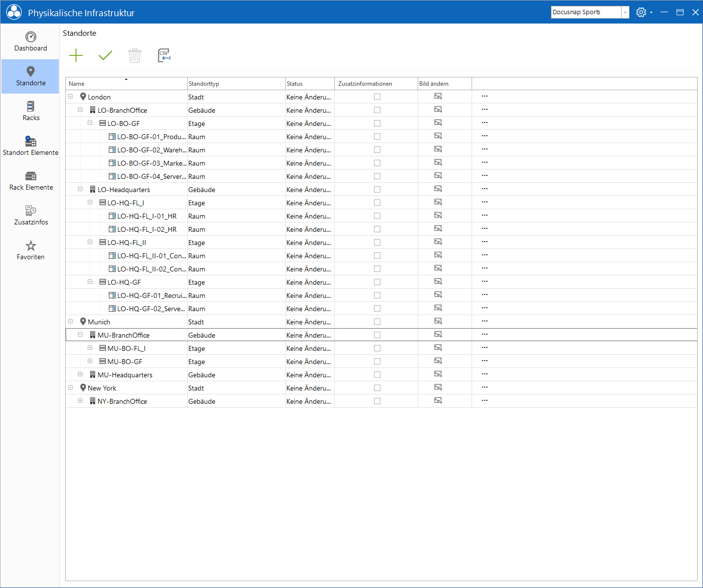Collapse the London tree node
Image resolution: width=703 pixels, height=588 pixels.
71,97
